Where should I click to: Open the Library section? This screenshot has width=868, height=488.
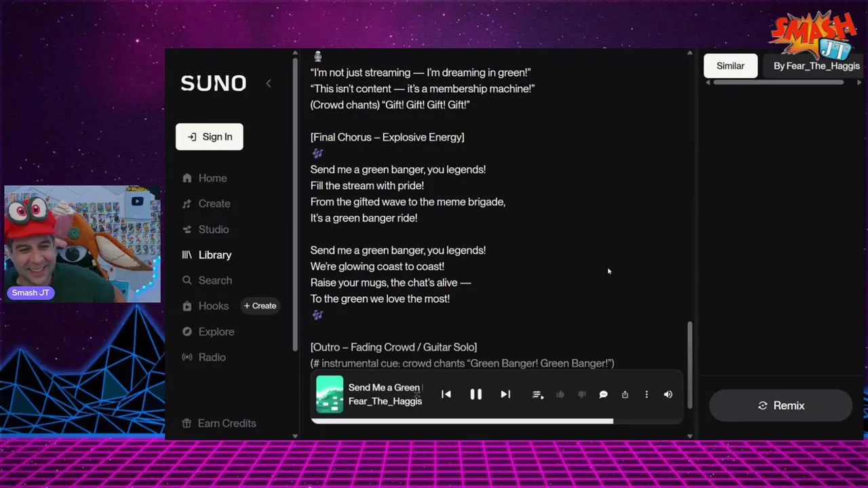tap(215, 255)
